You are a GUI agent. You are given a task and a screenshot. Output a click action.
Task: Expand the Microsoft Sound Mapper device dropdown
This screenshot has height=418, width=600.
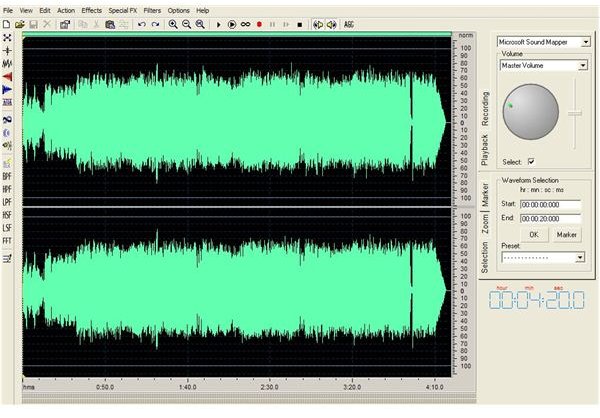[586, 42]
